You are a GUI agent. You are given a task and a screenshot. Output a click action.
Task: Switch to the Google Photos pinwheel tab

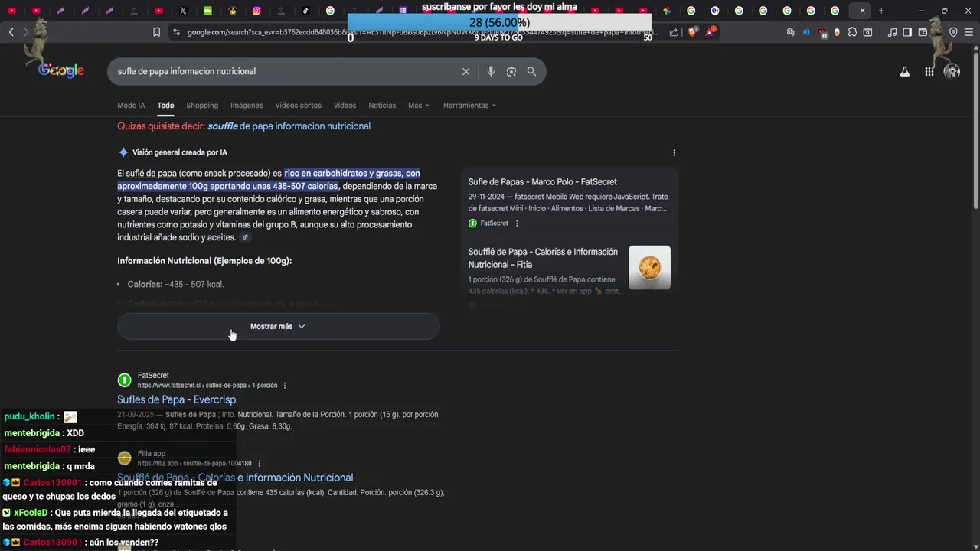pyautogui.click(x=667, y=11)
